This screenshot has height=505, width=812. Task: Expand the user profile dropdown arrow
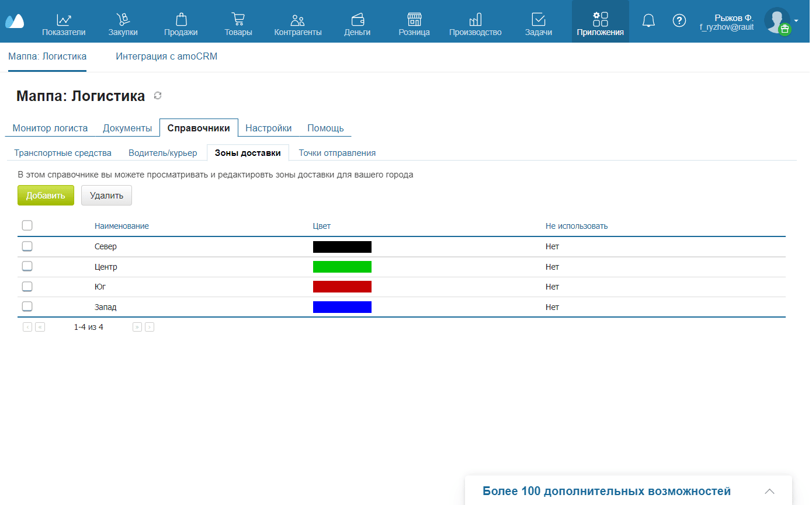796,20
